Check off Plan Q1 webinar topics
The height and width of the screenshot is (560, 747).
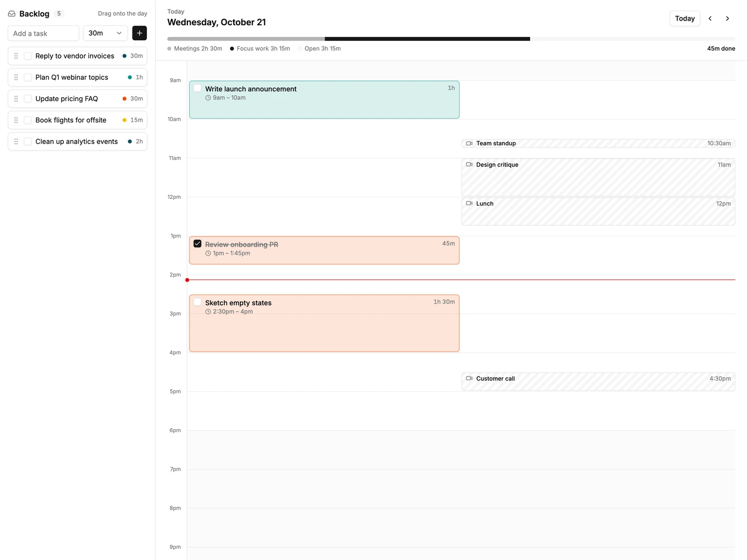coord(27,77)
